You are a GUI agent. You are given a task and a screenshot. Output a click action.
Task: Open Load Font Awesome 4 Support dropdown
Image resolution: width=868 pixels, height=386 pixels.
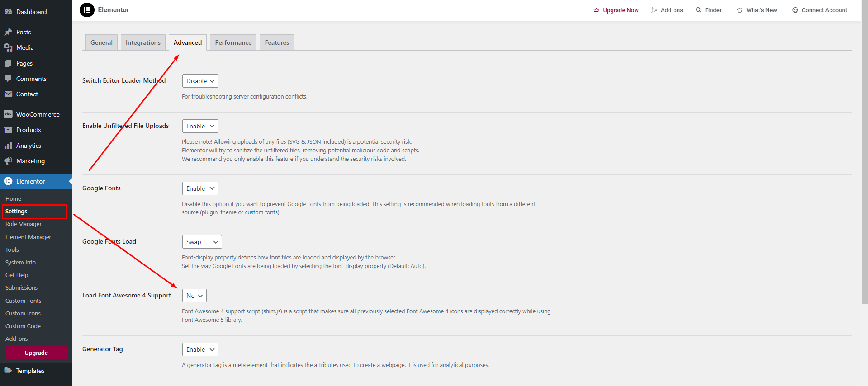pos(194,296)
